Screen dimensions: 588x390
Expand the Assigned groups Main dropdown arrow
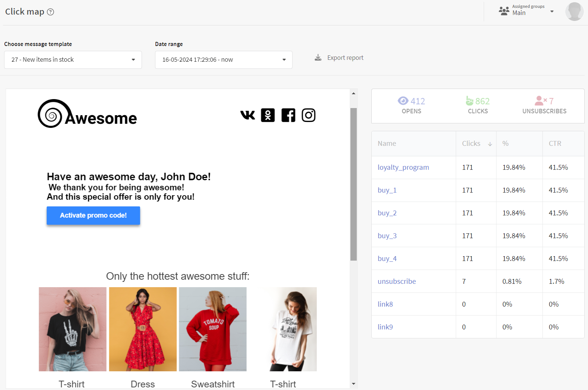(552, 12)
